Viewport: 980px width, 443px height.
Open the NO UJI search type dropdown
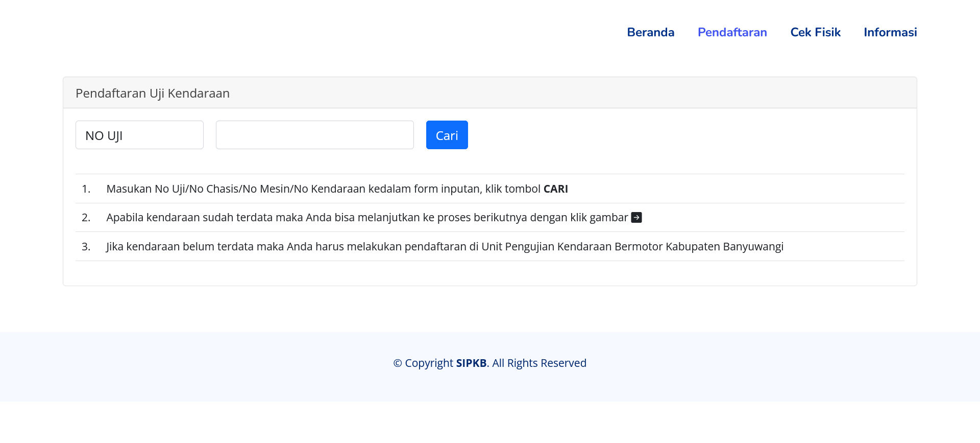[139, 135]
